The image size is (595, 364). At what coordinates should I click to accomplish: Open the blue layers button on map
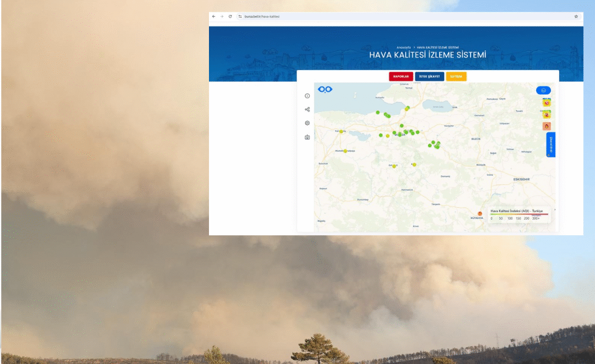[543, 90]
